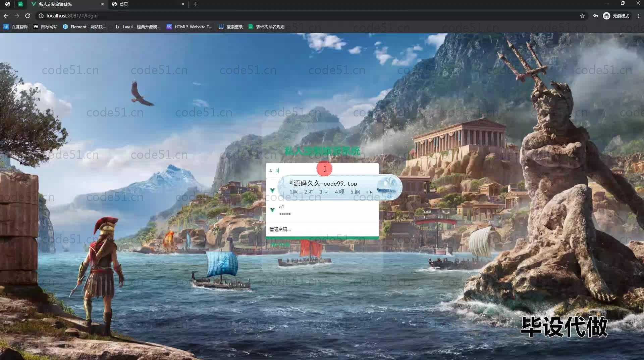Open the 搜索壁纸 bookmark
The width and height of the screenshot is (644, 360).
pyautogui.click(x=231, y=27)
